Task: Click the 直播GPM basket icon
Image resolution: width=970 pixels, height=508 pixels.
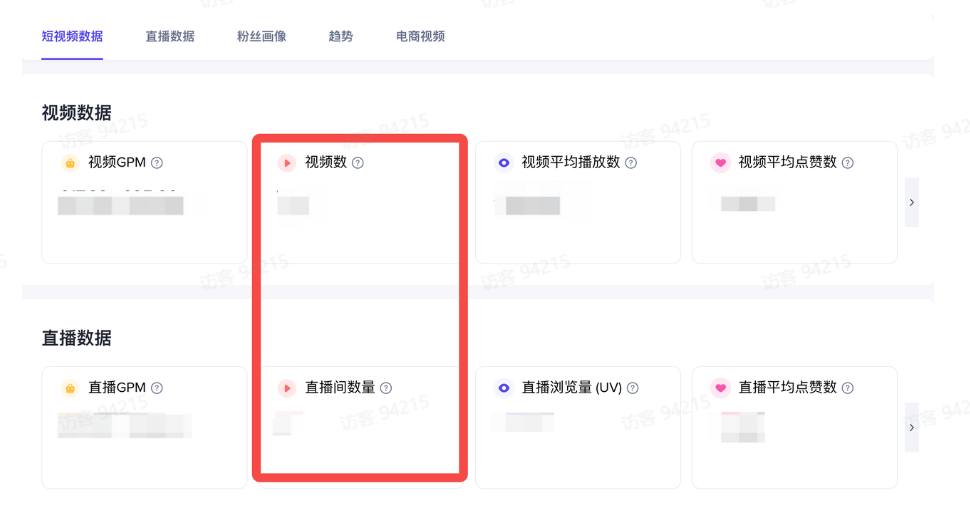Action: pyautogui.click(x=70, y=388)
